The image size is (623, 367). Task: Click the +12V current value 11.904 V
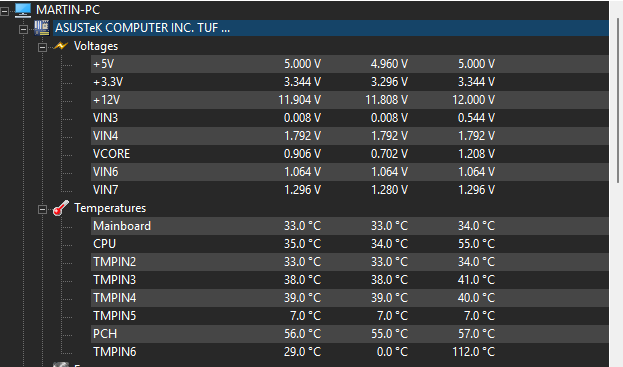[300, 100]
